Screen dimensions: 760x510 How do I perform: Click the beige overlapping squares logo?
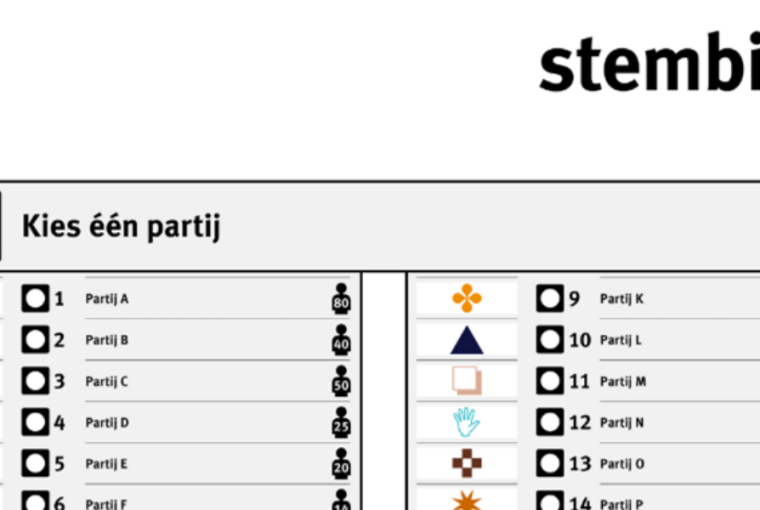467,381
